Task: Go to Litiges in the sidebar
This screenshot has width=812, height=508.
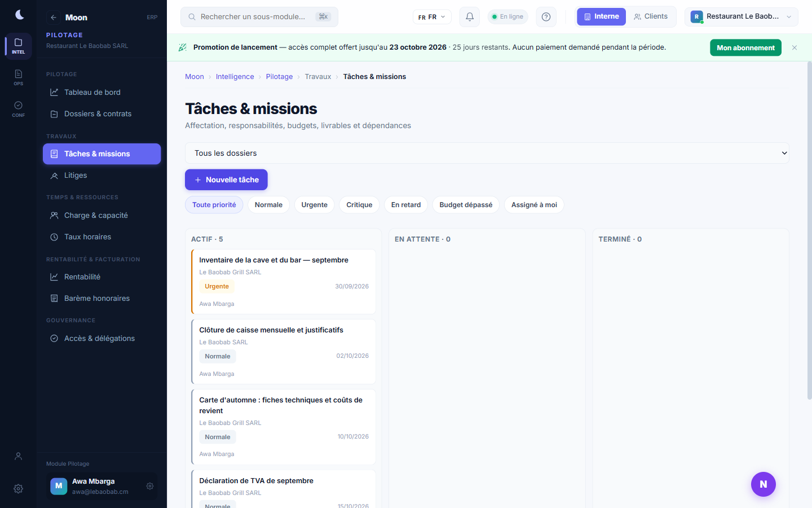Action: (101, 176)
